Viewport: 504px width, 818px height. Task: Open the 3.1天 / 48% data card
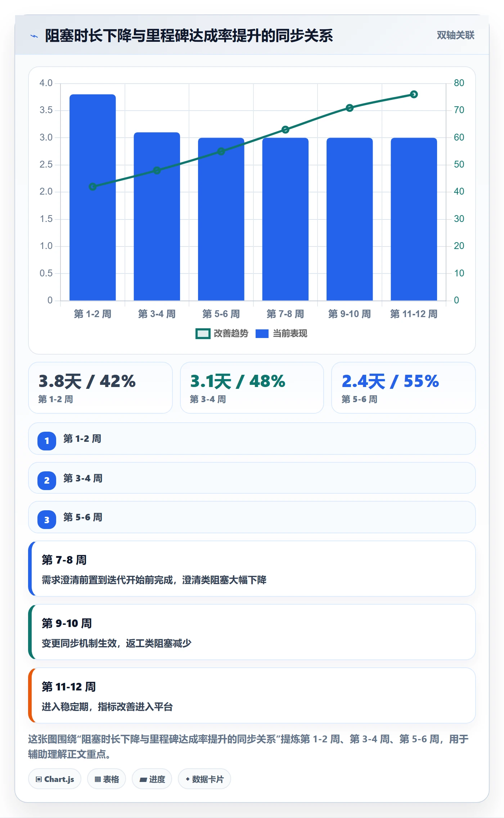pos(252,388)
